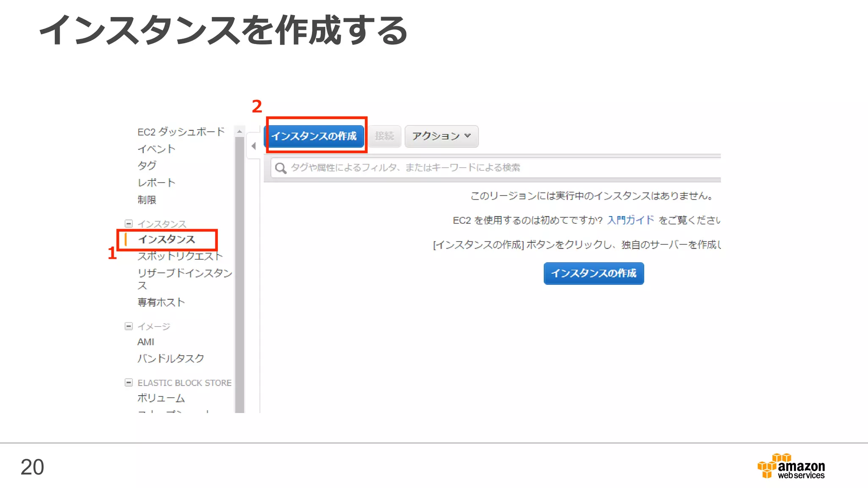Select イベント in the sidebar
Screen dimensions: 868x488
pos(156,149)
